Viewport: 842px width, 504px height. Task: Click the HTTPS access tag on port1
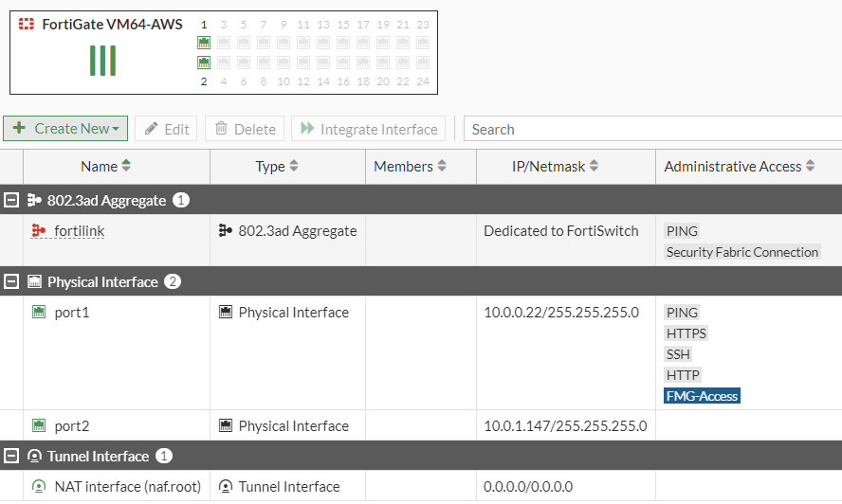coord(686,333)
